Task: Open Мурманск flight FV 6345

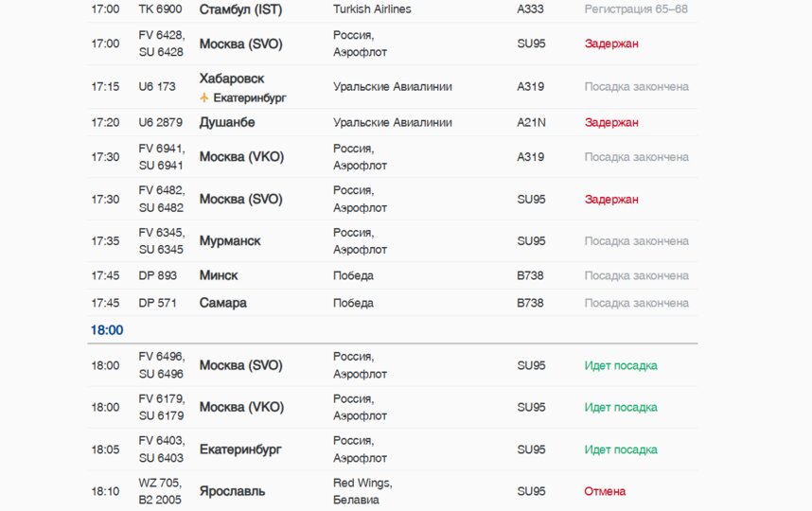Action: 393,241
